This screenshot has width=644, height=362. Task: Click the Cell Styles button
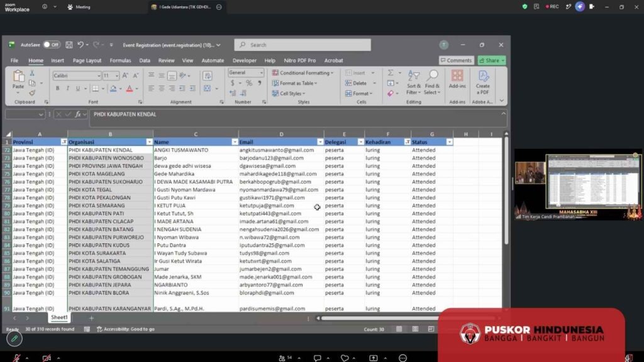289,94
